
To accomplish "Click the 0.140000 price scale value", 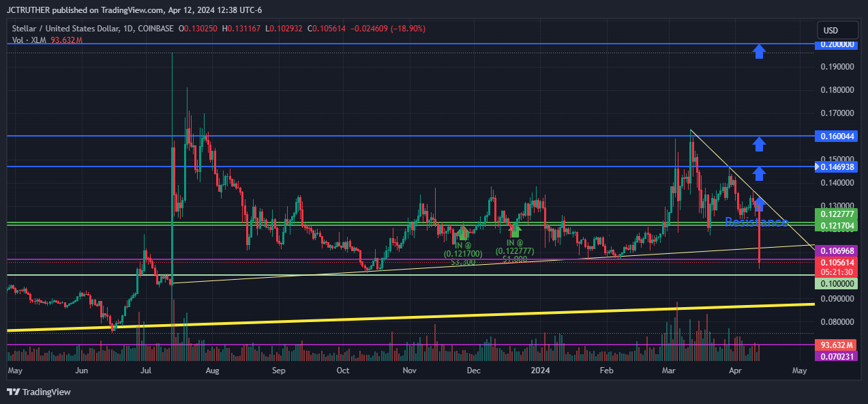I will pos(836,183).
